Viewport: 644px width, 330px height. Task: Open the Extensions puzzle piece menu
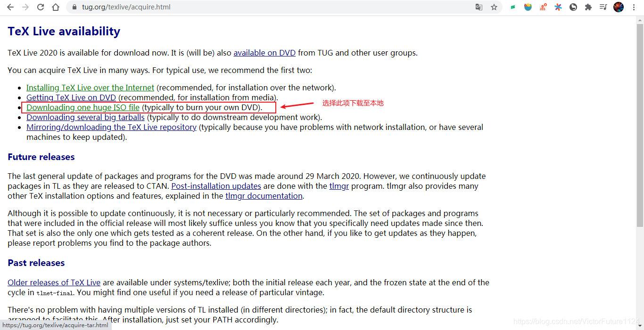588,7
